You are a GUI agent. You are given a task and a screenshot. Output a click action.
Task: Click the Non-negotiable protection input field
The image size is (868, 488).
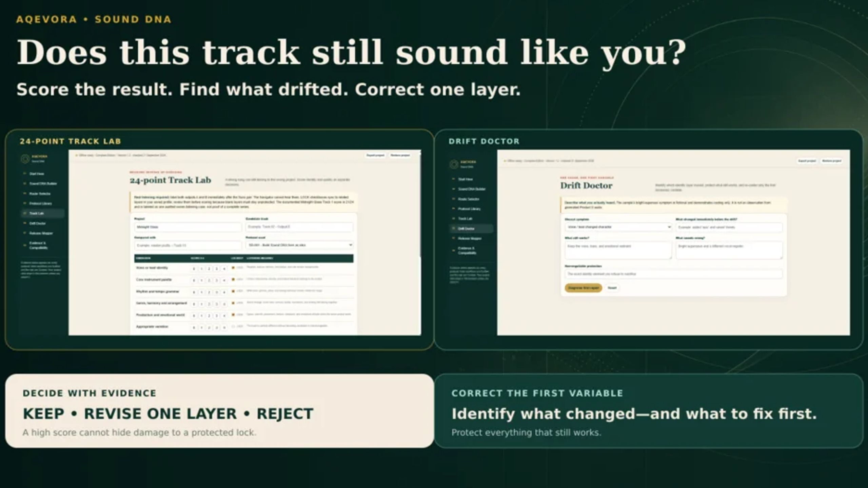[674, 274]
